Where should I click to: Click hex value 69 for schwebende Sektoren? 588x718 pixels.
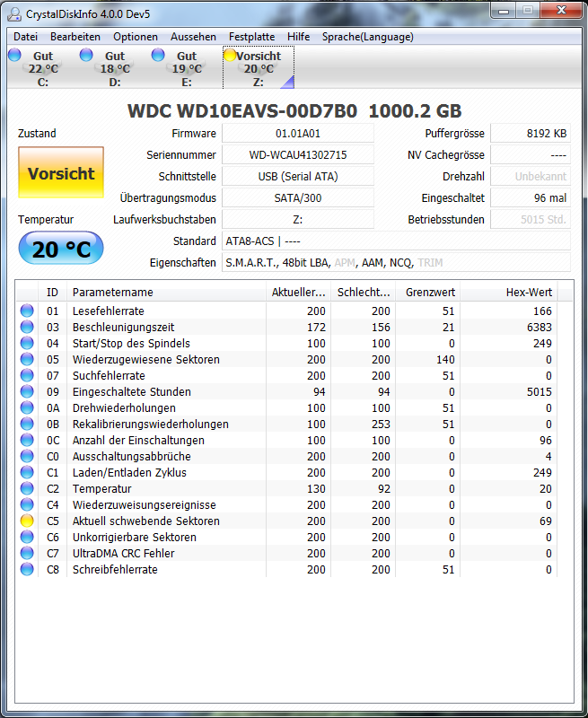pos(546,521)
